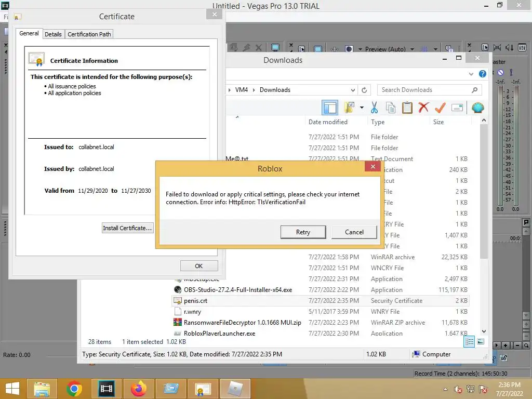Click Install Certificate button
The height and width of the screenshot is (399, 532).
pyautogui.click(x=127, y=228)
